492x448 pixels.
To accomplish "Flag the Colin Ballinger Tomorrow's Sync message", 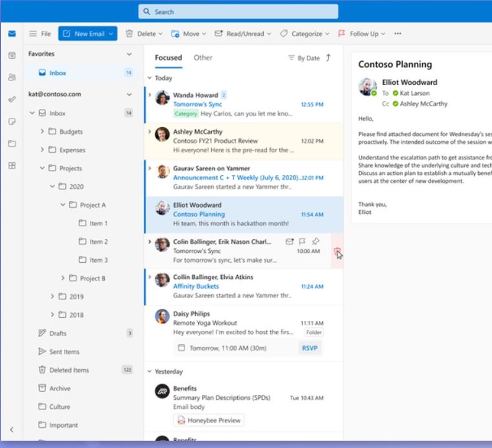I will tap(302, 241).
